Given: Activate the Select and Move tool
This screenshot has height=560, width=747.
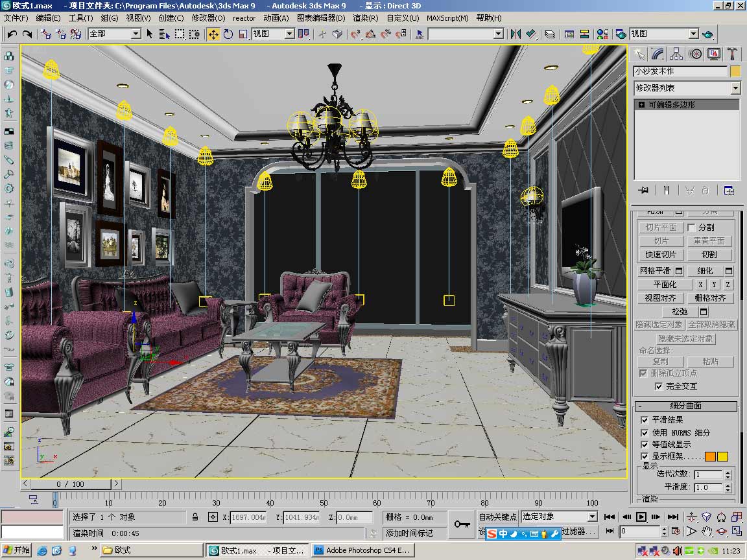Looking at the screenshot, I should point(213,34).
